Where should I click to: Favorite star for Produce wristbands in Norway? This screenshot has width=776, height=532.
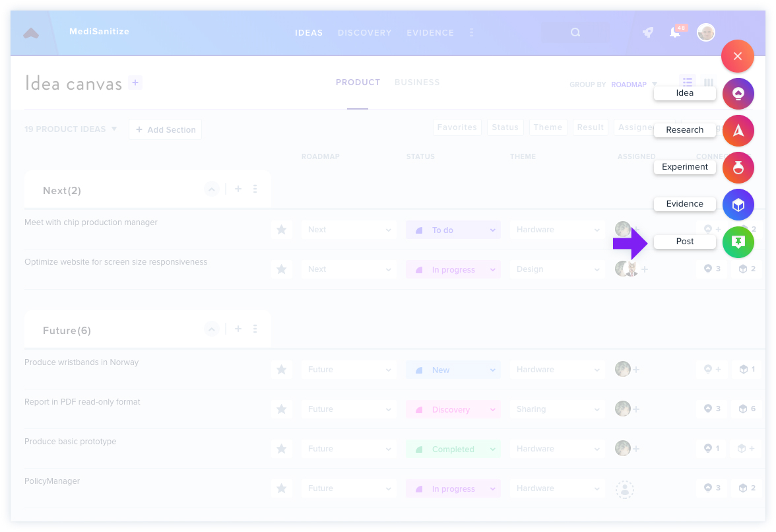281,370
